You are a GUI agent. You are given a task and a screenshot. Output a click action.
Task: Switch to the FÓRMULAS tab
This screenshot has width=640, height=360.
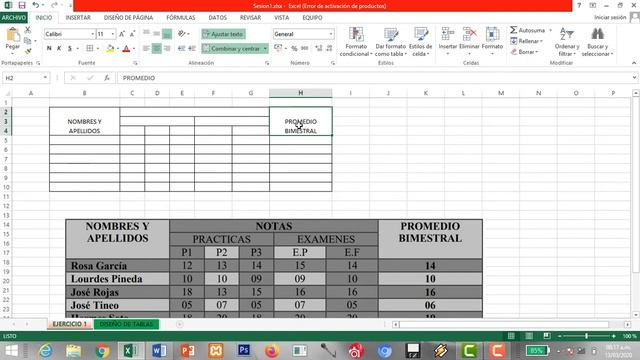(180, 18)
